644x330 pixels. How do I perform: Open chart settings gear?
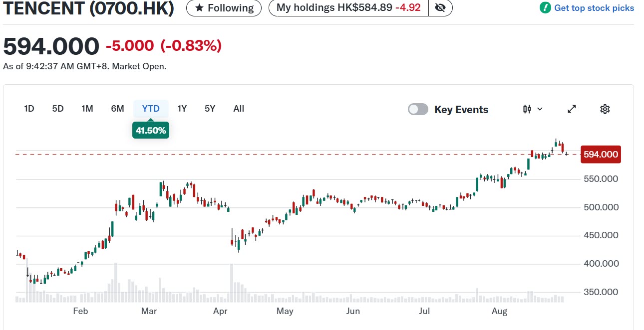(x=605, y=109)
